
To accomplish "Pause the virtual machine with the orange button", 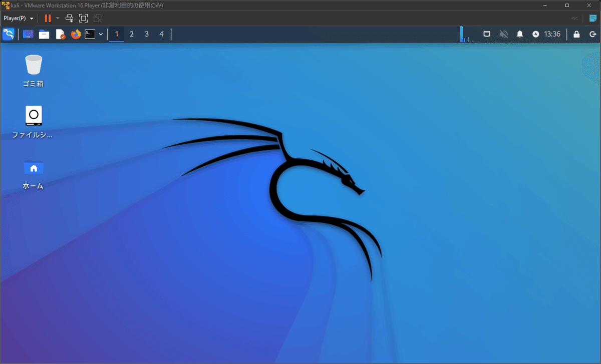I will click(48, 18).
